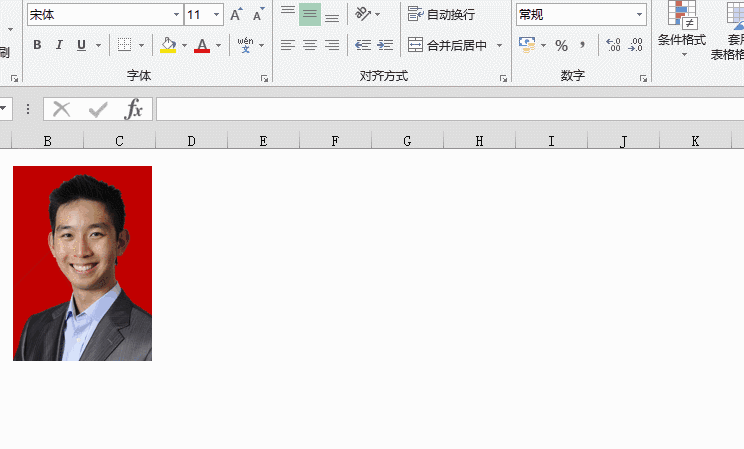Toggle Bold text formatting

37,45
